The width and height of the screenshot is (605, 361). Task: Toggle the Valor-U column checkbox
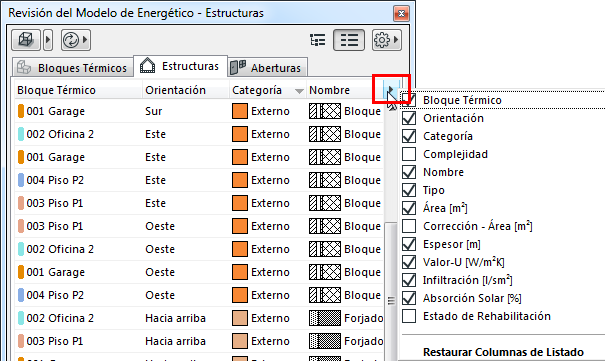click(409, 262)
